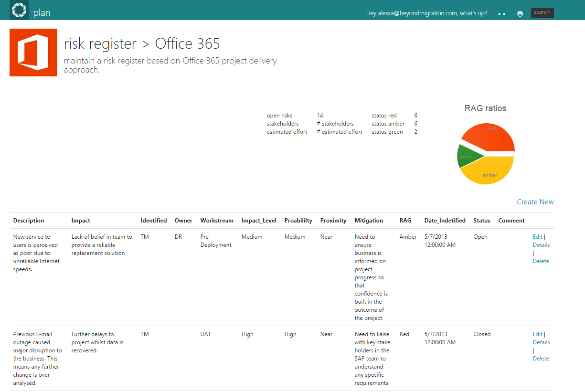Click the Create New link
The height and width of the screenshot is (392, 585).
click(535, 202)
